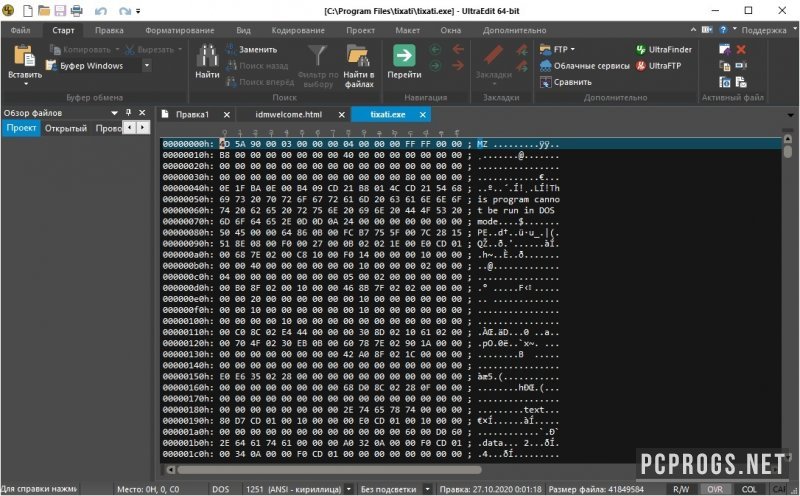Open the document tab list arrow
Image resolution: width=800 pixels, height=496 pixels.
coord(790,115)
